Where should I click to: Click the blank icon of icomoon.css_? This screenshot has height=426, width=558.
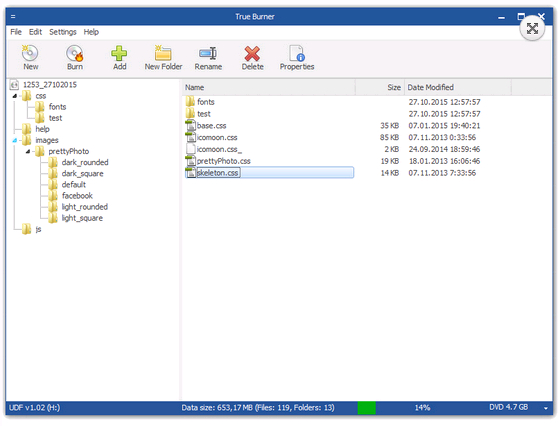click(x=191, y=149)
